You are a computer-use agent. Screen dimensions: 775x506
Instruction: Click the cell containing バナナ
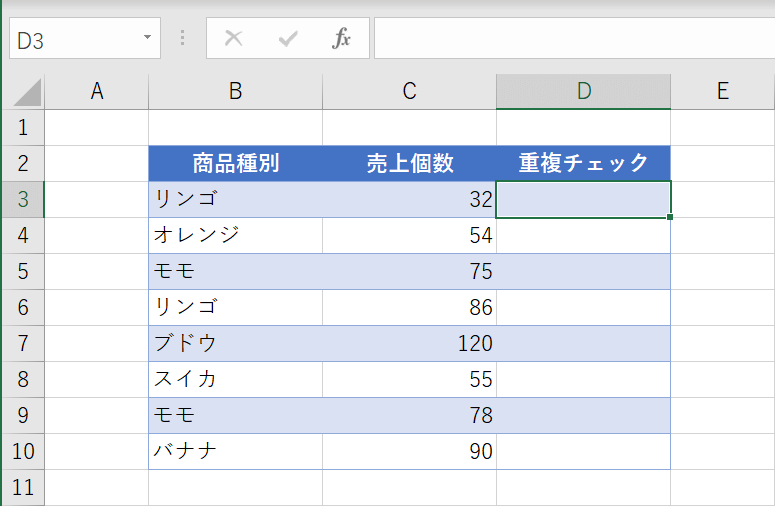(235, 451)
